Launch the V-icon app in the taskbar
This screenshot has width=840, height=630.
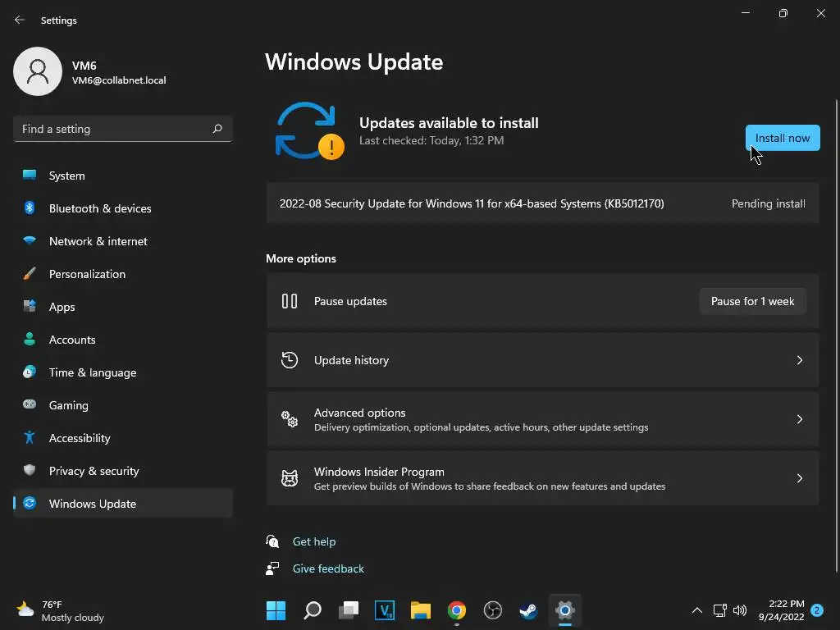tap(385, 610)
